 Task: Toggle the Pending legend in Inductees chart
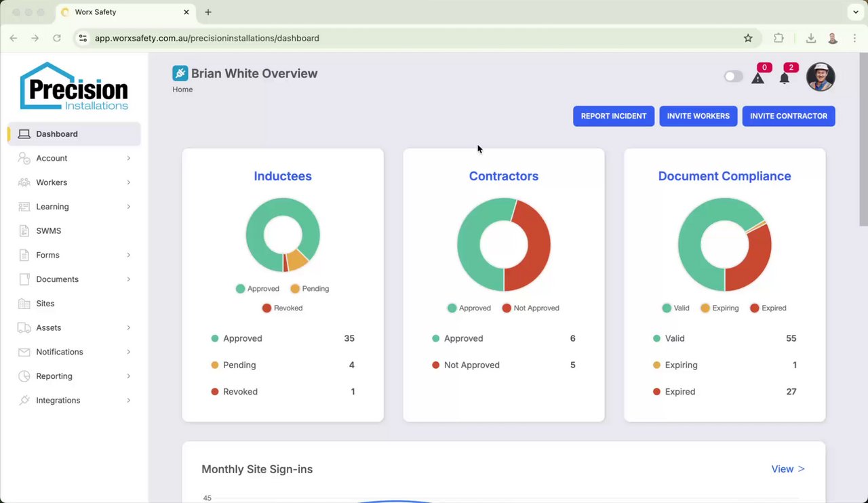click(x=309, y=289)
